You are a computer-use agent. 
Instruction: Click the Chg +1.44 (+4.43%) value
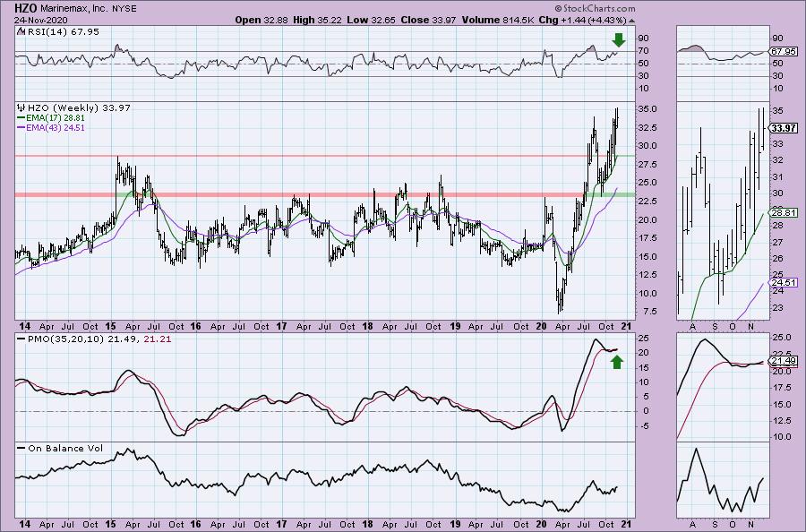pos(582,20)
